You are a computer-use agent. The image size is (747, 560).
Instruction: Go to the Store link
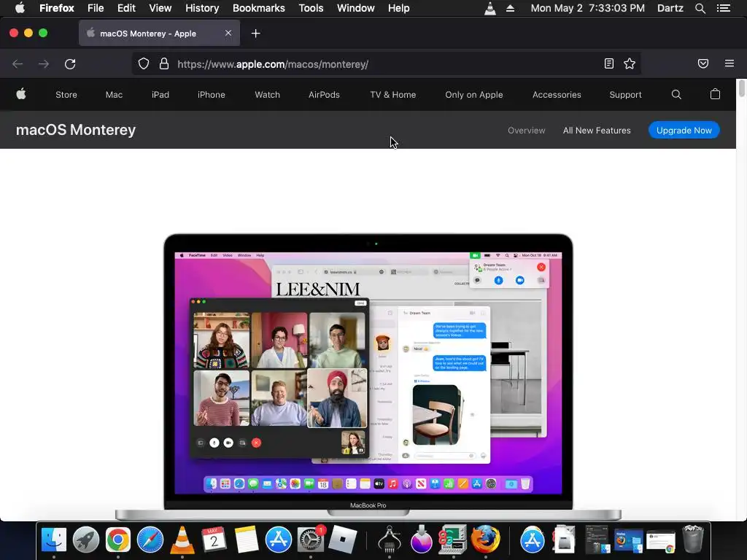[x=66, y=95]
